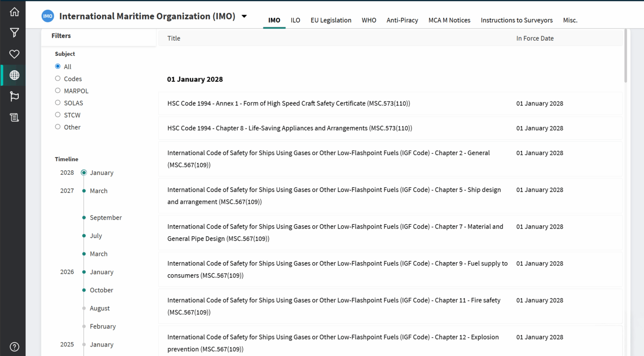Choose the STCW subject filter
This screenshot has height=356, width=644.
coord(58,115)
